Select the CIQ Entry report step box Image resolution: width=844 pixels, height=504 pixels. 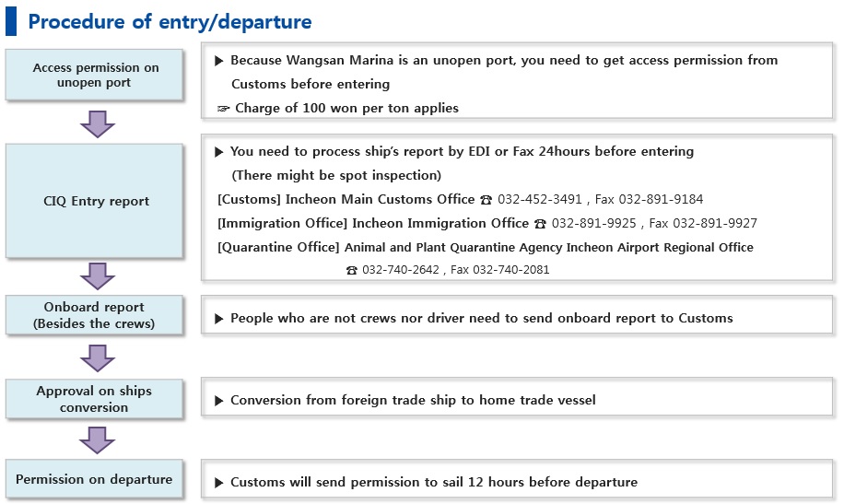[94, 201]
